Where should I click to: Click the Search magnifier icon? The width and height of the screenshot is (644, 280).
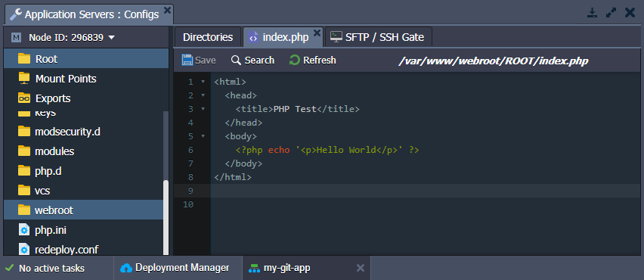[236, 61]
